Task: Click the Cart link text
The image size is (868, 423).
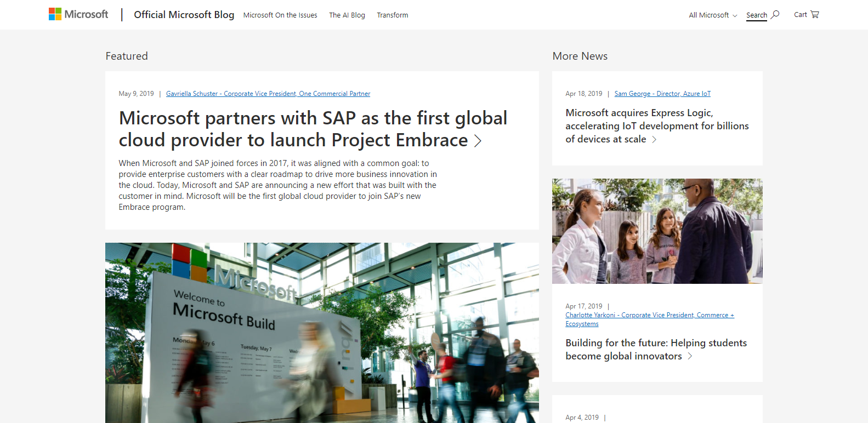Action: [801, 15]
